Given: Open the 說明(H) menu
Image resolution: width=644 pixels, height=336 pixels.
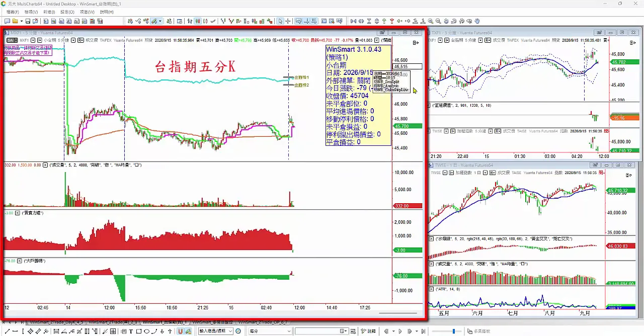Looking at the screenshot, I should (x=106, y=12).
